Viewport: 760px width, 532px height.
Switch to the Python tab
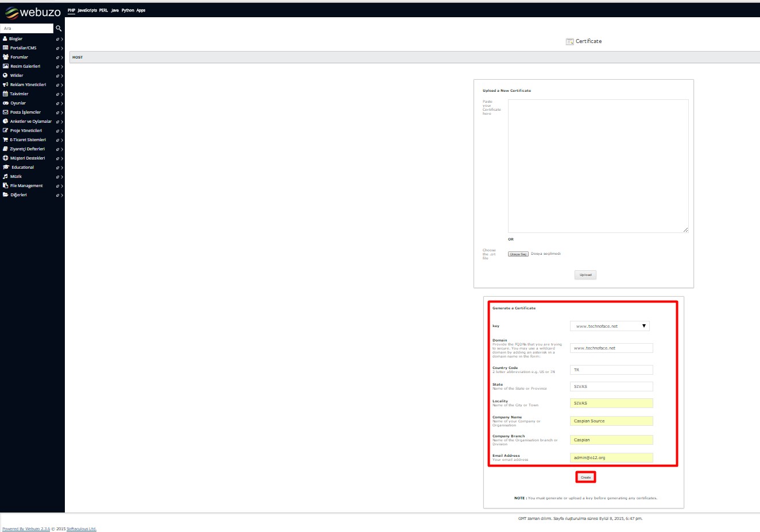[x=127, y=10]
